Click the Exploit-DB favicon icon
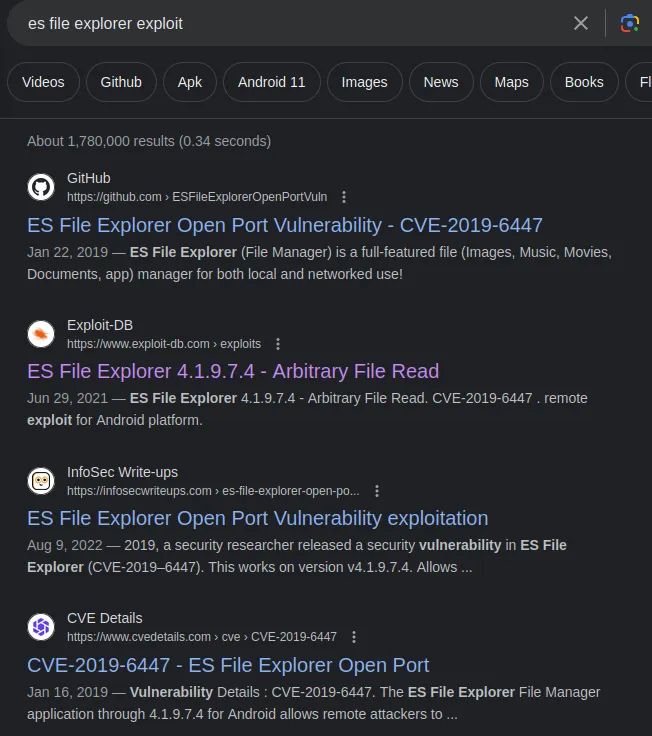Image resolution: width=652 pixels, height=736 pixels. [41, 334]
